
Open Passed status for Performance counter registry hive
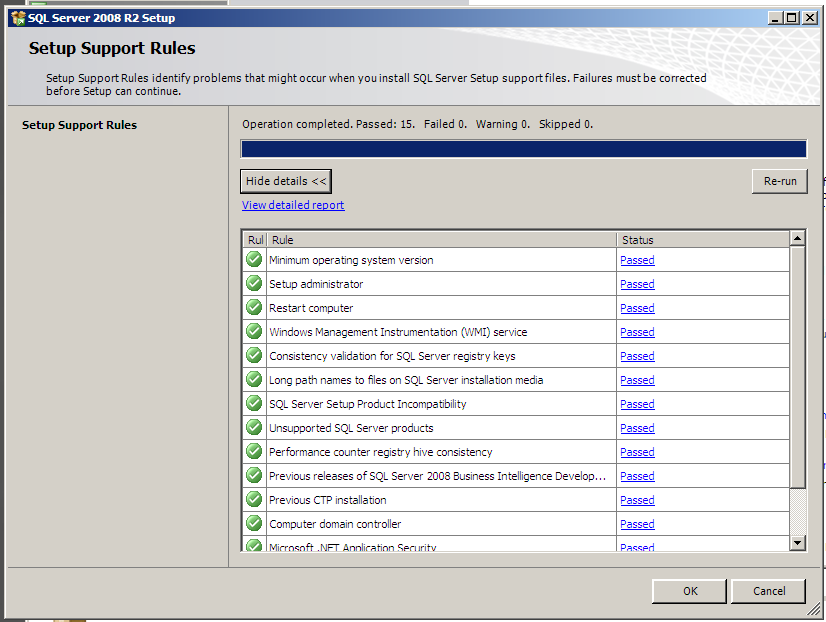[x=637, y=452]
